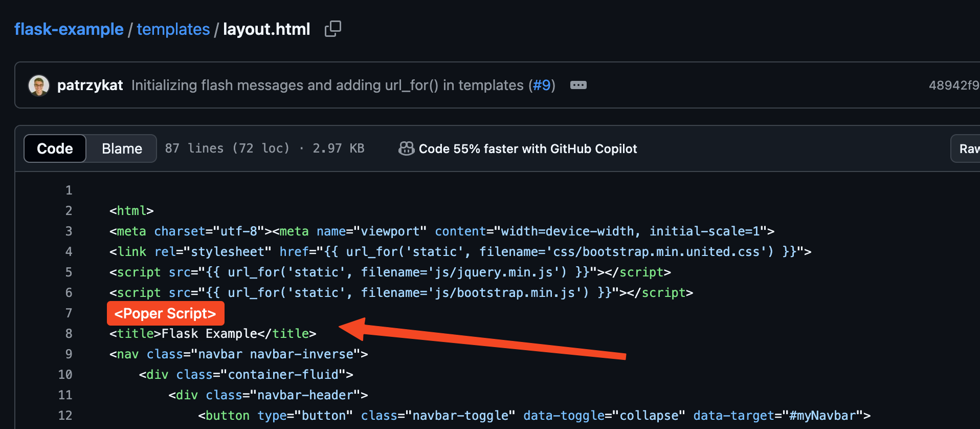The width and height of the screenshot is (980, 429).
Task: Click Code 55% faster with GitHub Copilot
Action: (528, 148)
